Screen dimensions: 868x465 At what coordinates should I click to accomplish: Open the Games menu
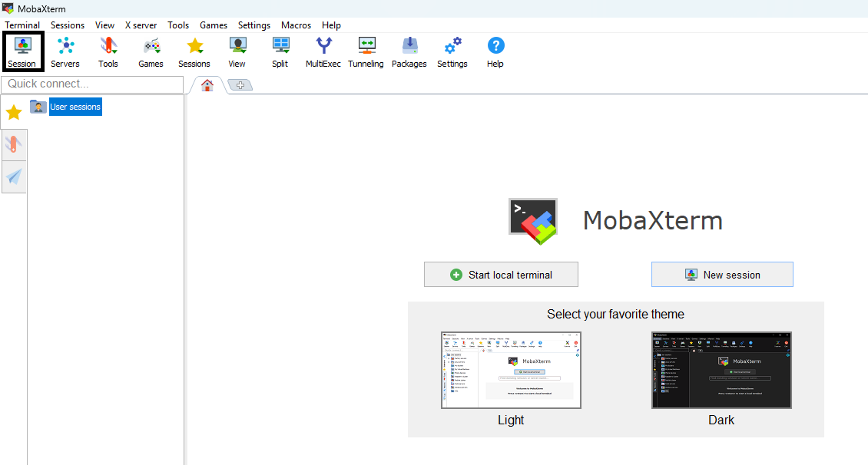(x=214, y=25)
